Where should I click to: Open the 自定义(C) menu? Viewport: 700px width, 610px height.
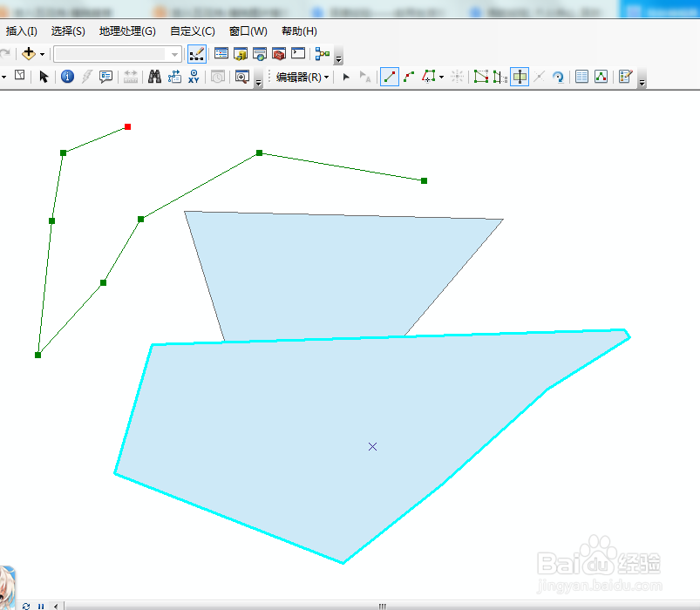point(193,31)
